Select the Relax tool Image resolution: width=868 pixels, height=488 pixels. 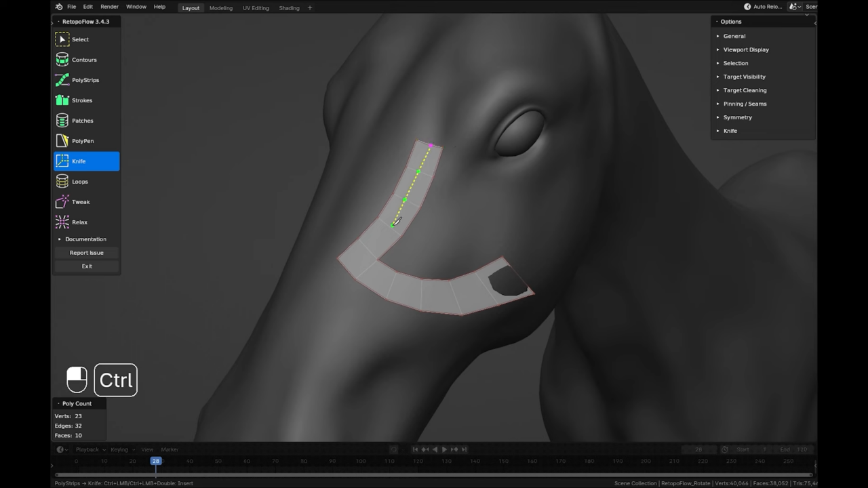coord(79,222)
